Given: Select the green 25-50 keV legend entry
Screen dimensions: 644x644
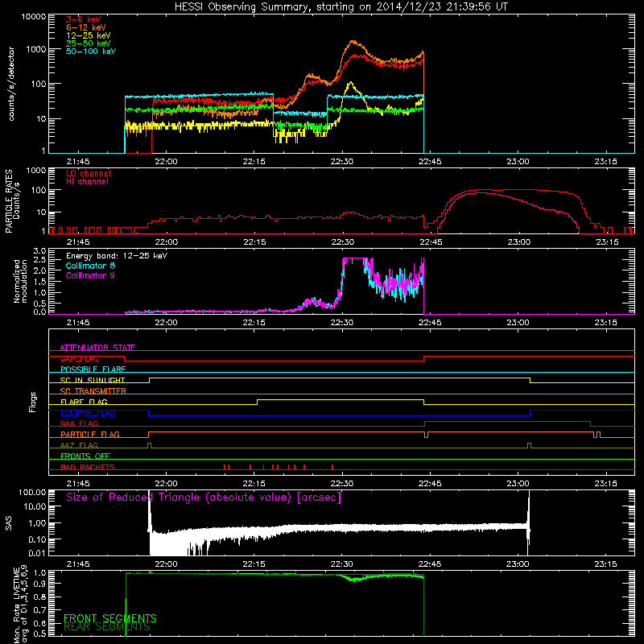Looking at the screenshot, I should 89,43.
